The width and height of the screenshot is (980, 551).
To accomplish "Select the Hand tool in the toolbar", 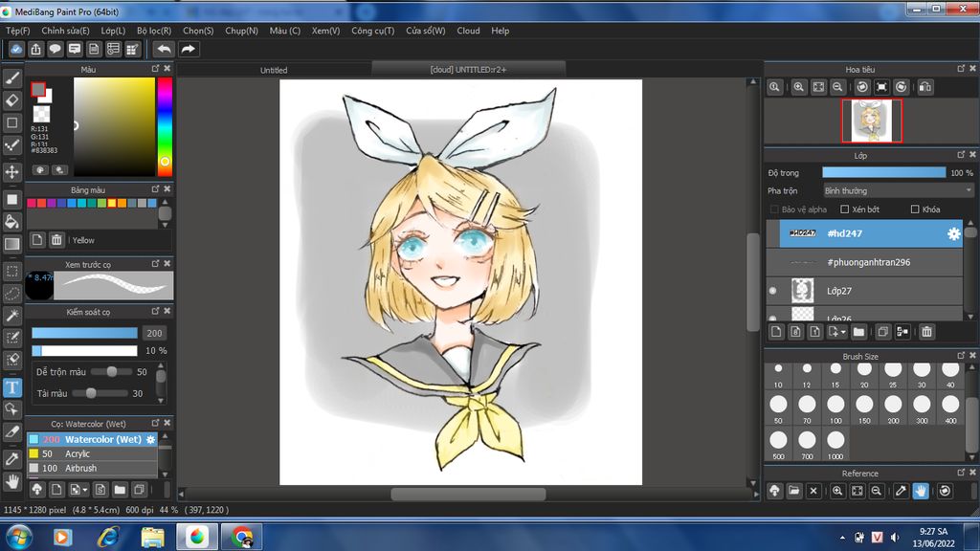I will point(11,481).
